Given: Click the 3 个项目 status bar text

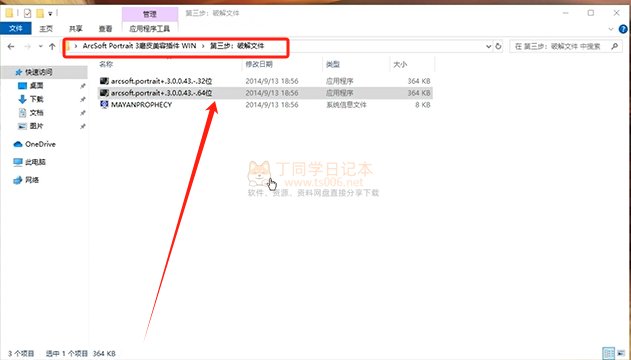Looking at the screenshot, I should [21, 354].
